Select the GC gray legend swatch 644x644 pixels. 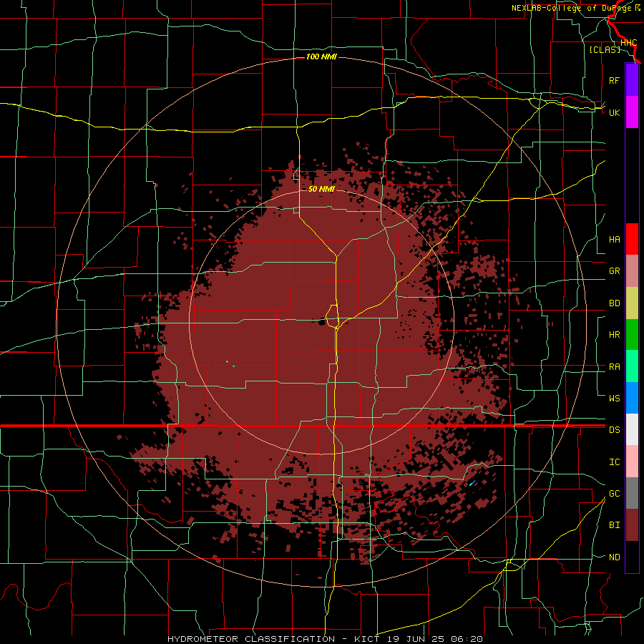click(x=632, y=493)
